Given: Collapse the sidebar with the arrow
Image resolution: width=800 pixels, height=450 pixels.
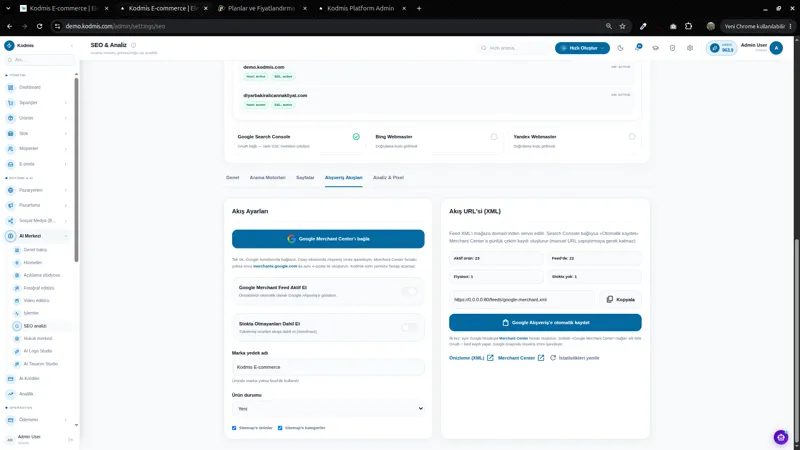Looking at the screenshot, I should (x=71, y=45).
